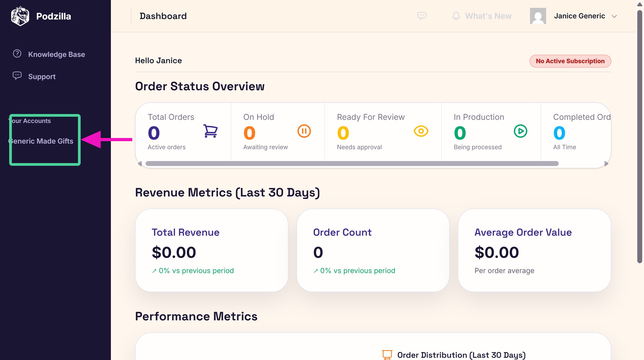Viewport: 644px width, 360px height.
Task: Expand the Janice Generic account chevron
Action: [x=614, y=17]
